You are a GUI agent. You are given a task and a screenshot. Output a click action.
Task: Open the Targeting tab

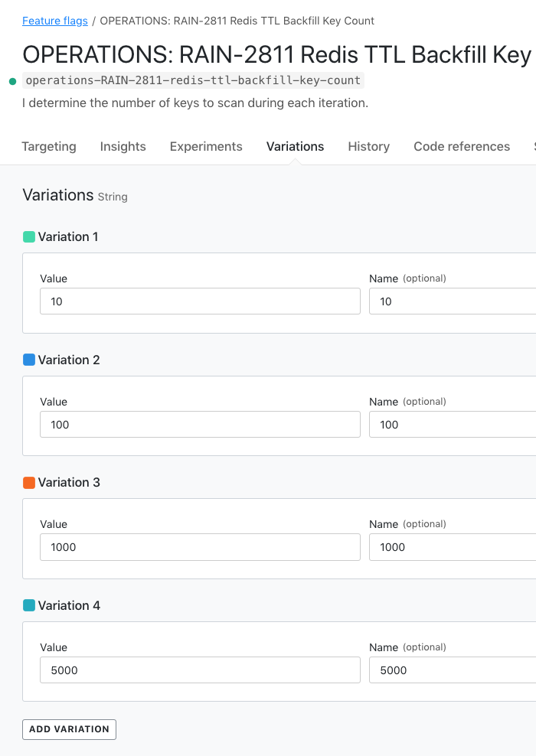[48, 146]
